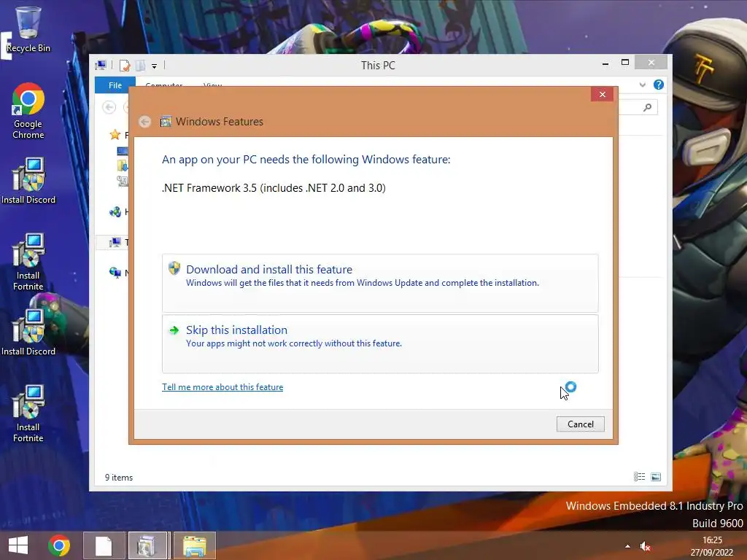Click the muted volume tray icon
Viewport: 747px width, 560px height.
[645, 546]
